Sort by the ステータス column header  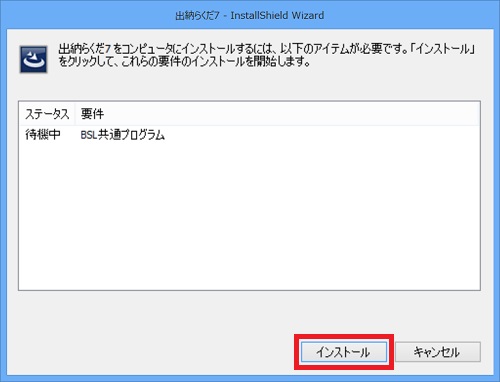pyautogui.click(x=47, y=114)
